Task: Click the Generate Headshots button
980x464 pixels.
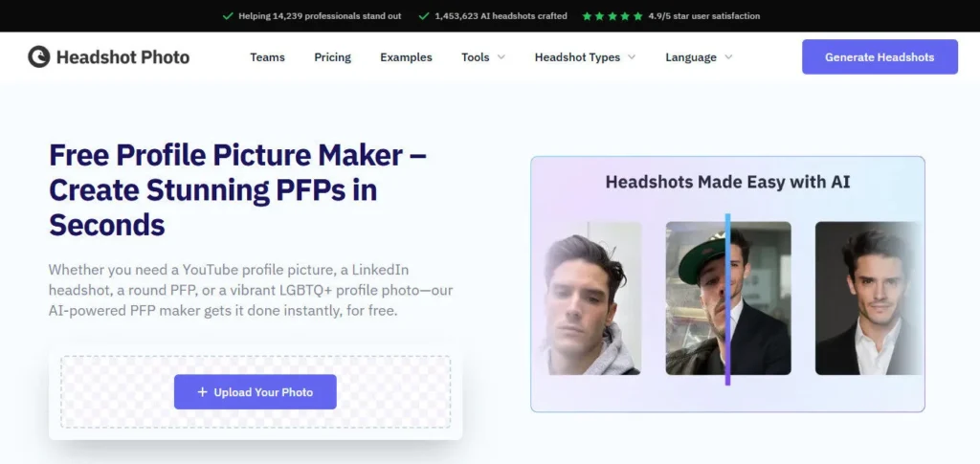Action: 880,56
